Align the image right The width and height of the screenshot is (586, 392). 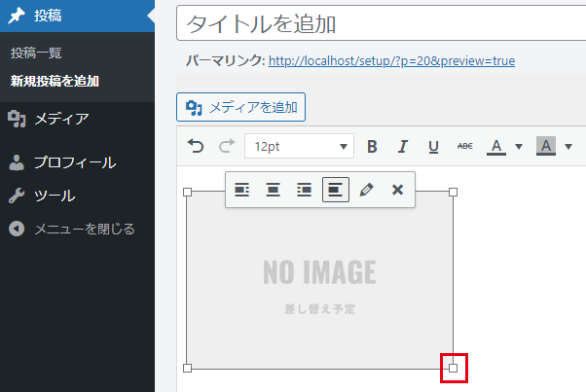coord(305,190)
